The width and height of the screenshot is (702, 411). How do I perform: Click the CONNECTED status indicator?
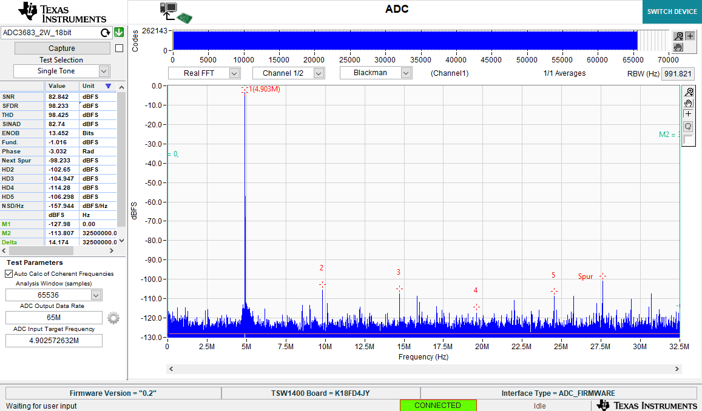click(438, 405)
